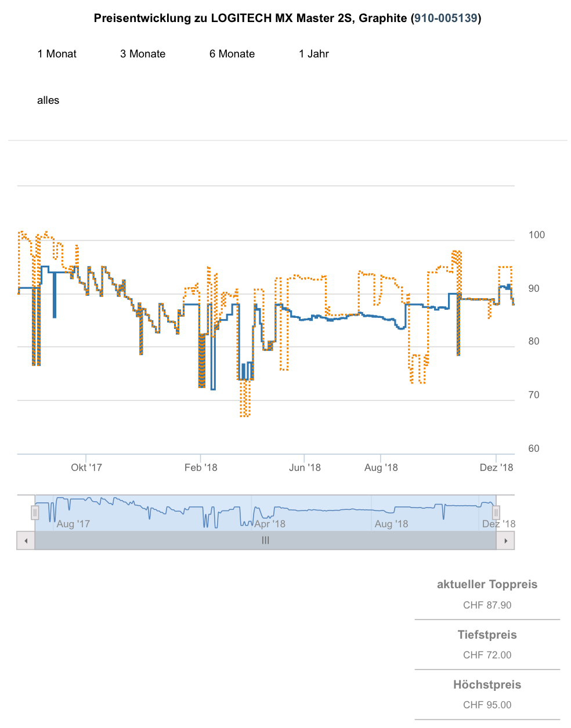
Task: Select the 1 Monat time range
Action: 57,54
